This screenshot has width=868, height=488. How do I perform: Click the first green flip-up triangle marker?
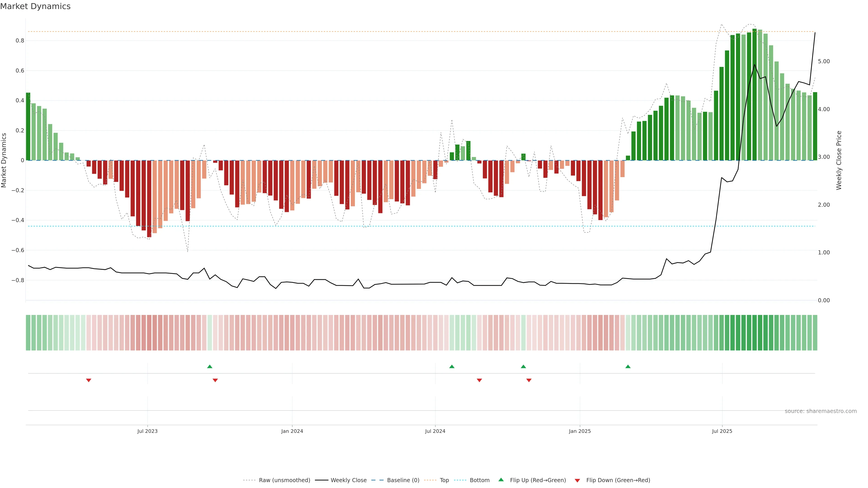click(210, 366)
